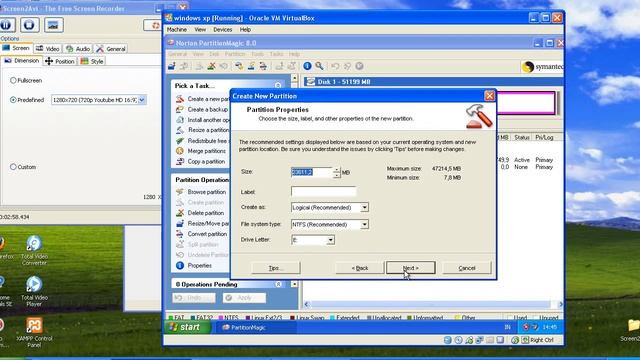Screen dimensions: 640x360
Task: Click the Cancel button in wizard
Action: (467, 268)
